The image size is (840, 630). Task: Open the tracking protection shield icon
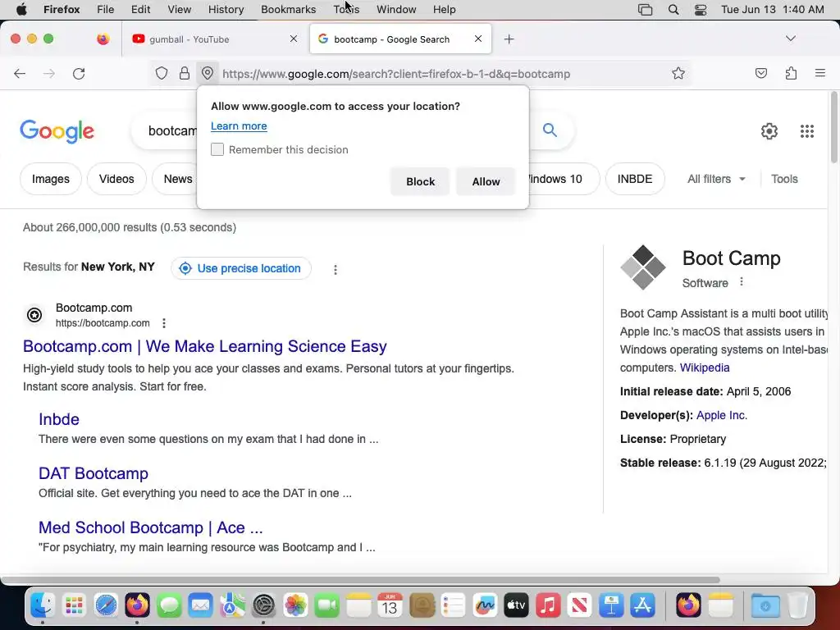(162, 73)
